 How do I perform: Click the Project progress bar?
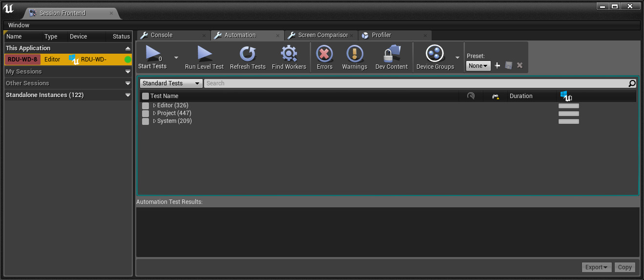click(x=569, y=114)
